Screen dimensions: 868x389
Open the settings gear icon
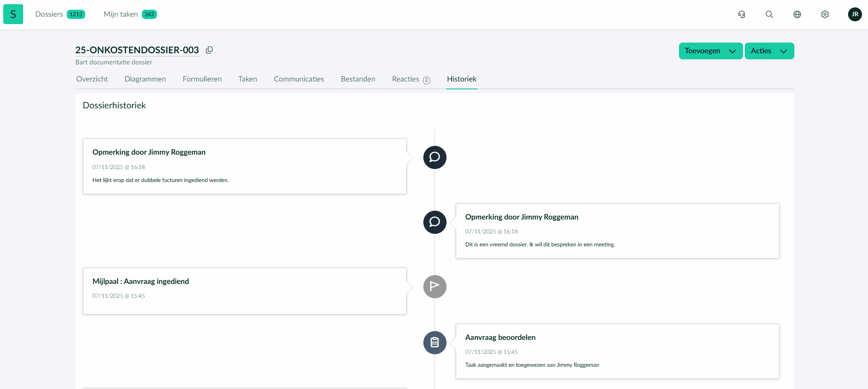coord(825,14)
